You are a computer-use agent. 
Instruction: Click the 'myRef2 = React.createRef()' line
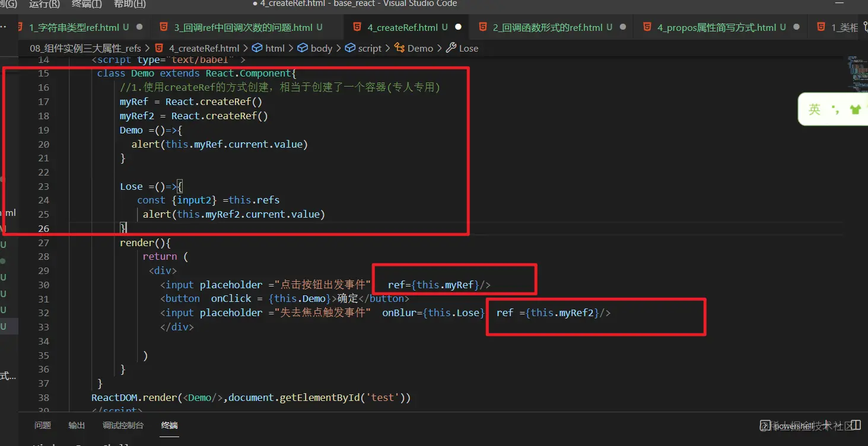[194, 116]
